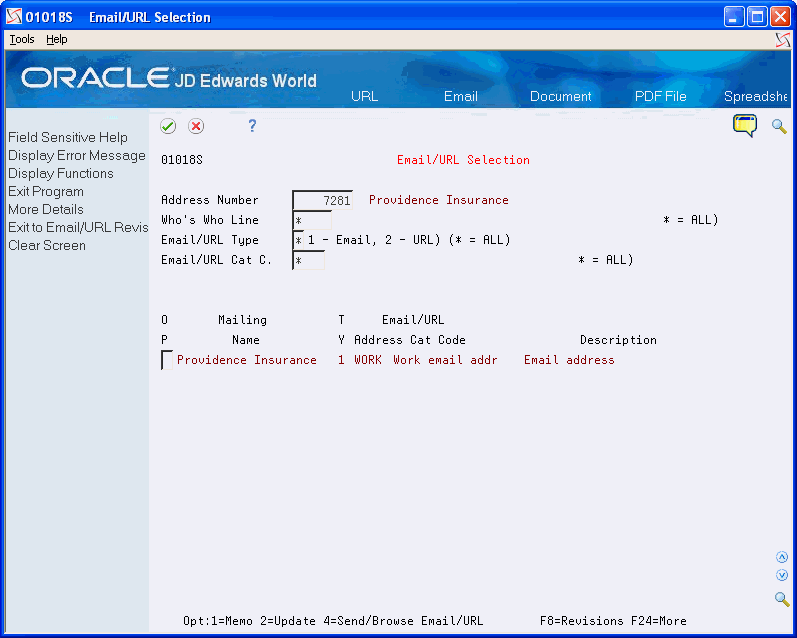Click Exit Program link

[x=46, y=191]
